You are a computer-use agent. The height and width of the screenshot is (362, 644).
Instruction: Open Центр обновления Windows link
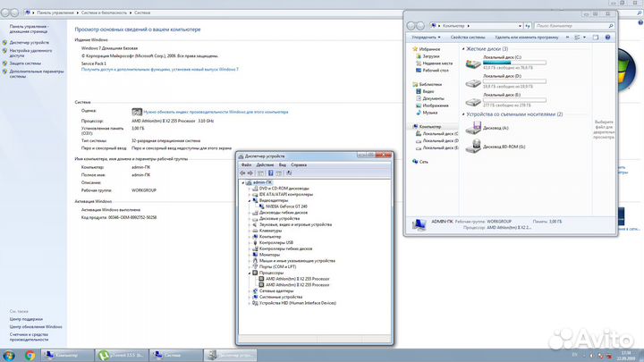pyautogui.click(x=36, y=327)
